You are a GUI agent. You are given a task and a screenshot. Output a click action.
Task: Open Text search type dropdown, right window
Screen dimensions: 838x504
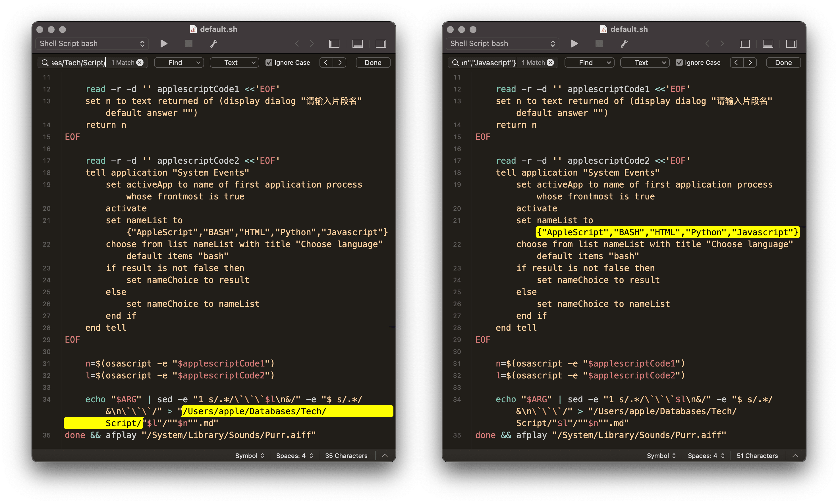click(645, 63)
